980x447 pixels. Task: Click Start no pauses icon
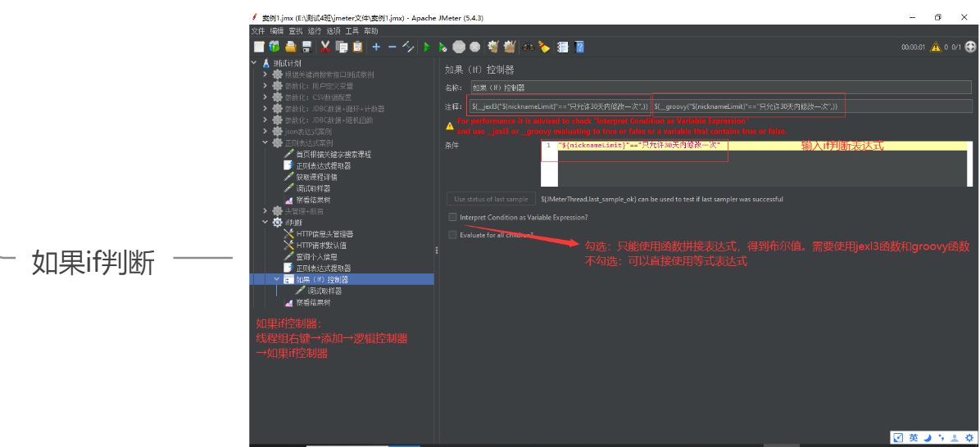442,46
